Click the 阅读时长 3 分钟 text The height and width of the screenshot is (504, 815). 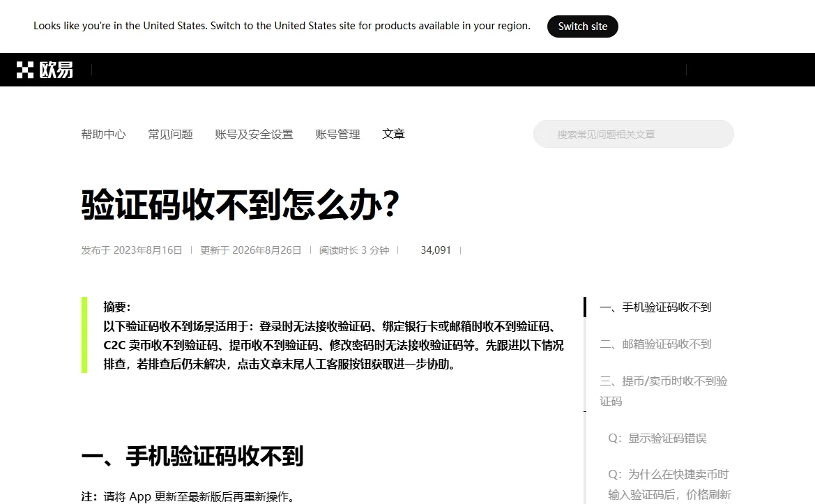[x=354, y=250]
